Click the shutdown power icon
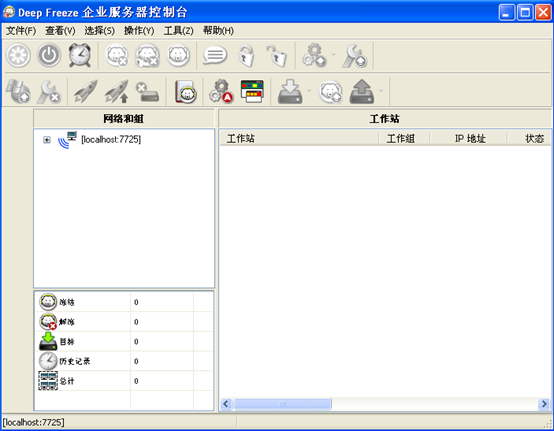This screenshot has width=554, height=431. tap(49, 55)
